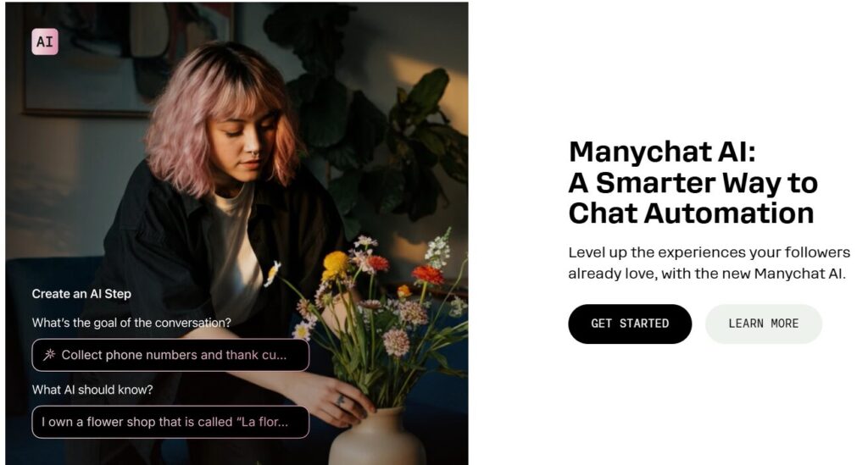Focus the 'I own a flower shop' field
Image resolution: width=868 pixels, height=465 pixels.
pos(170,422)
